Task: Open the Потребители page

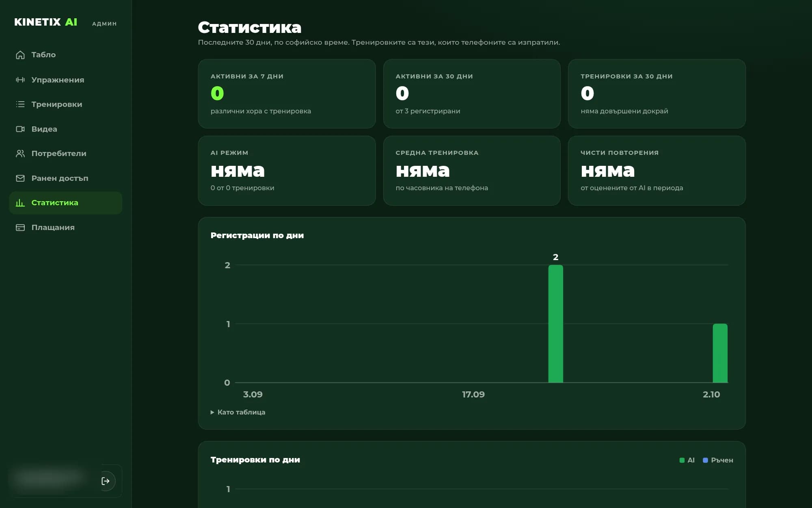Action: pyautogui.click(x=65, y=154)
